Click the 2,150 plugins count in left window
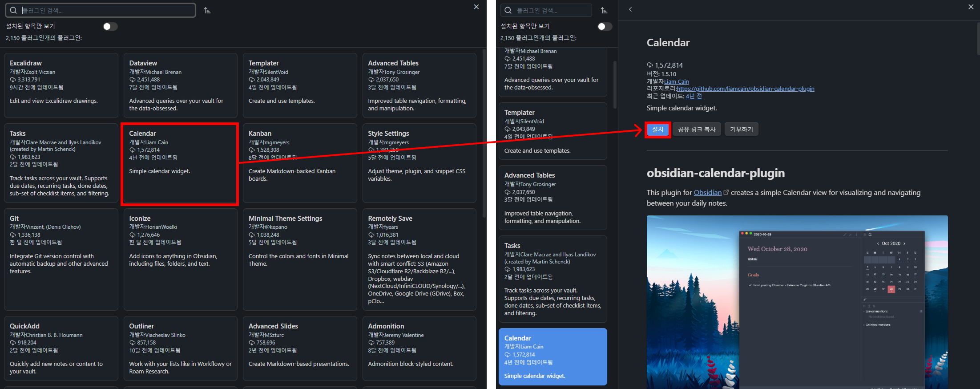The image size is (980, 389). [44, 38]
